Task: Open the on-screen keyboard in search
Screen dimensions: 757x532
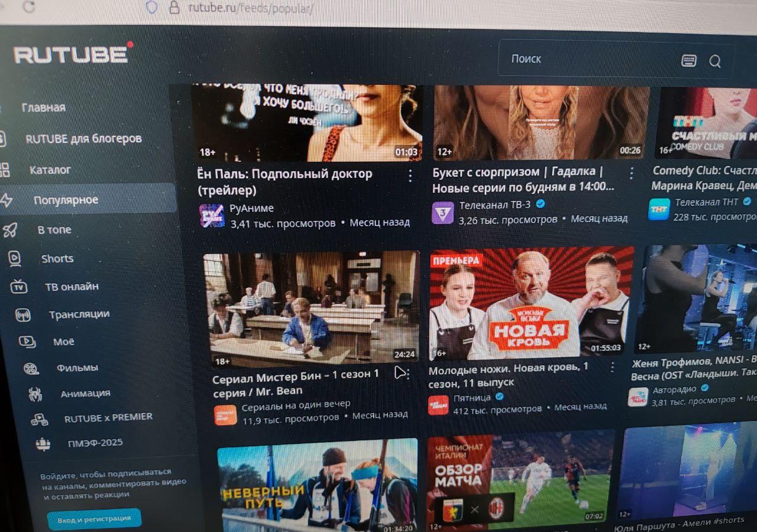Action: coord(689,60)
